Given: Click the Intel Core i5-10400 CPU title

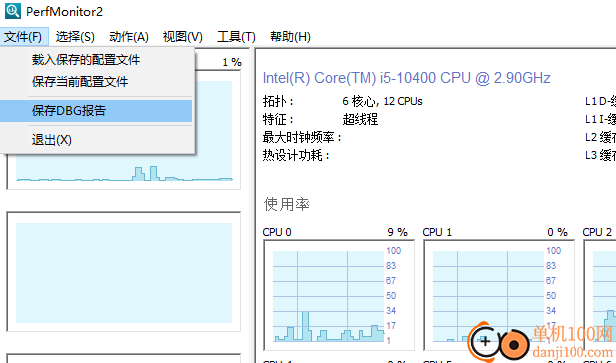Looking at the screenshot, I should click(407, 78).
